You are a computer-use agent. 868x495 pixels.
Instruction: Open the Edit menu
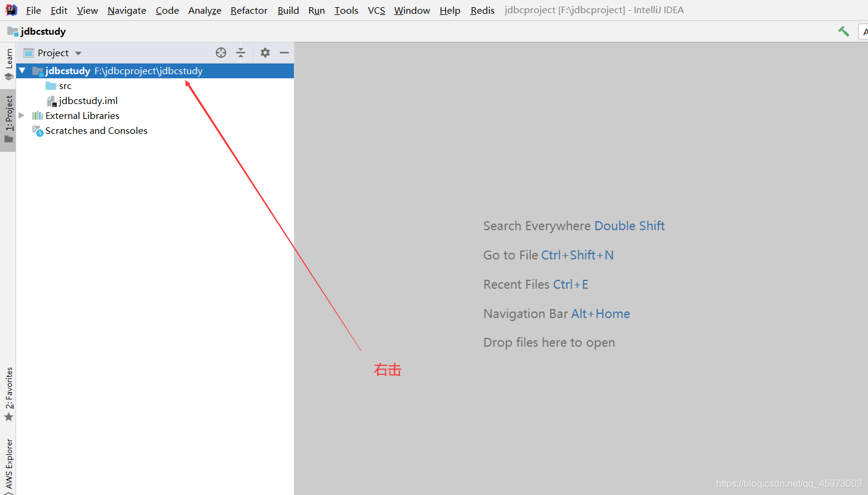59,10
